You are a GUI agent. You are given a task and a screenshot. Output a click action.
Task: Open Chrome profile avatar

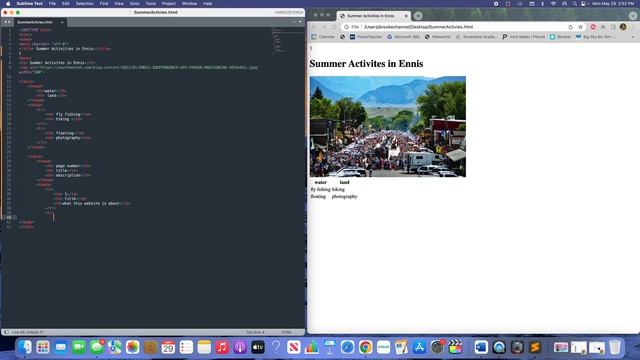pyautogui.click(x=623, y=27)
